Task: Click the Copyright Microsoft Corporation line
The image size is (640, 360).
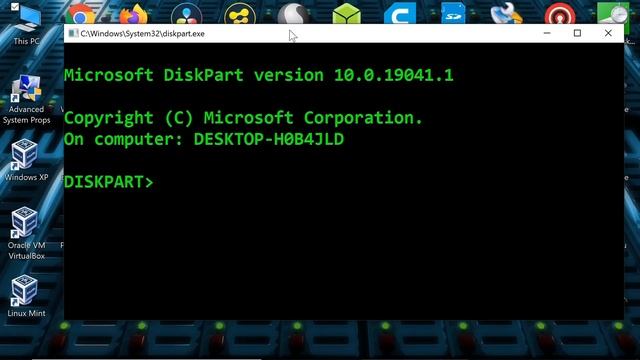Action: [243, 118]
